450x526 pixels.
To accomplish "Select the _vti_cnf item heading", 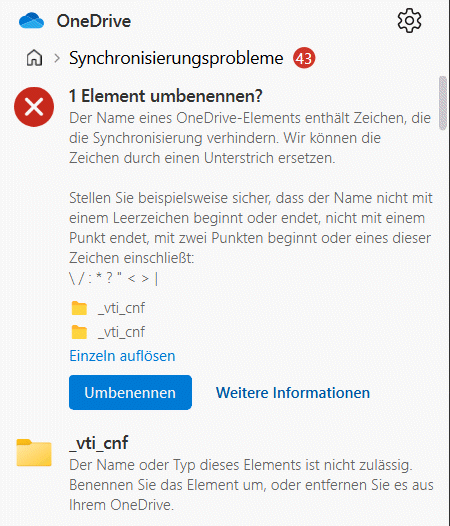I will (99, 443).
